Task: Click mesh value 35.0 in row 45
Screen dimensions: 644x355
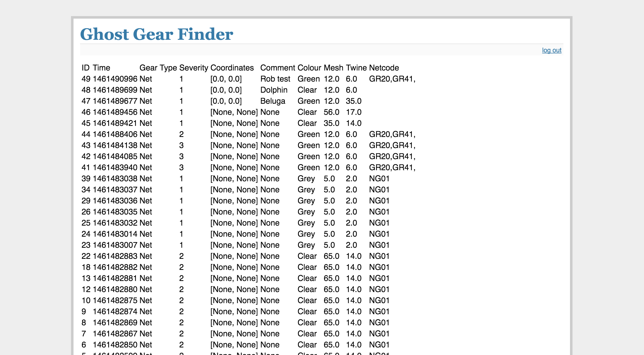Action: click(x=331, y=123)
